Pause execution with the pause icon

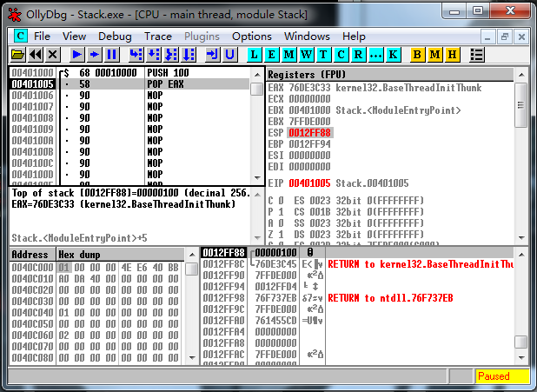(x=111, y=55)
